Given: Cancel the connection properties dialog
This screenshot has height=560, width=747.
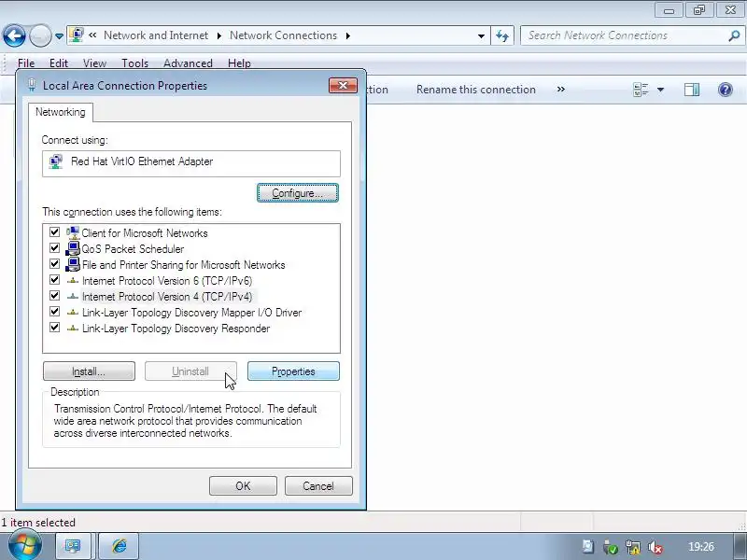Looking at the screenshot, I should [x=318, y=485].
